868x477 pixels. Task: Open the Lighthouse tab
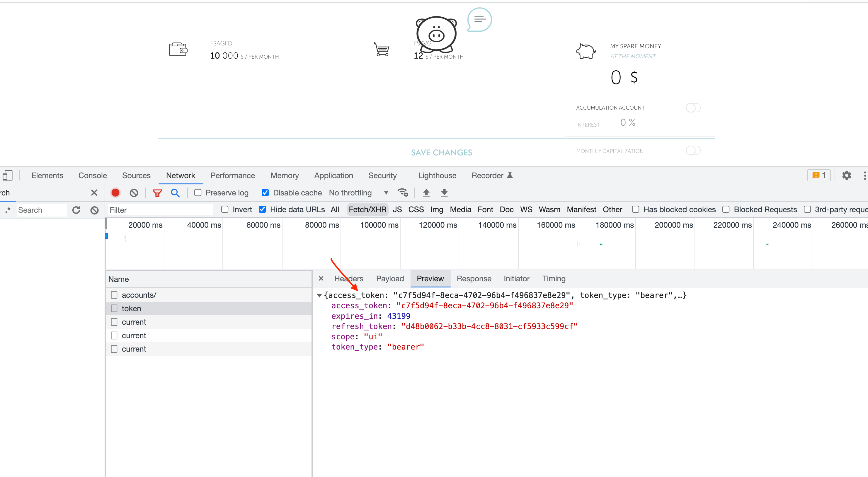(437, 176)
